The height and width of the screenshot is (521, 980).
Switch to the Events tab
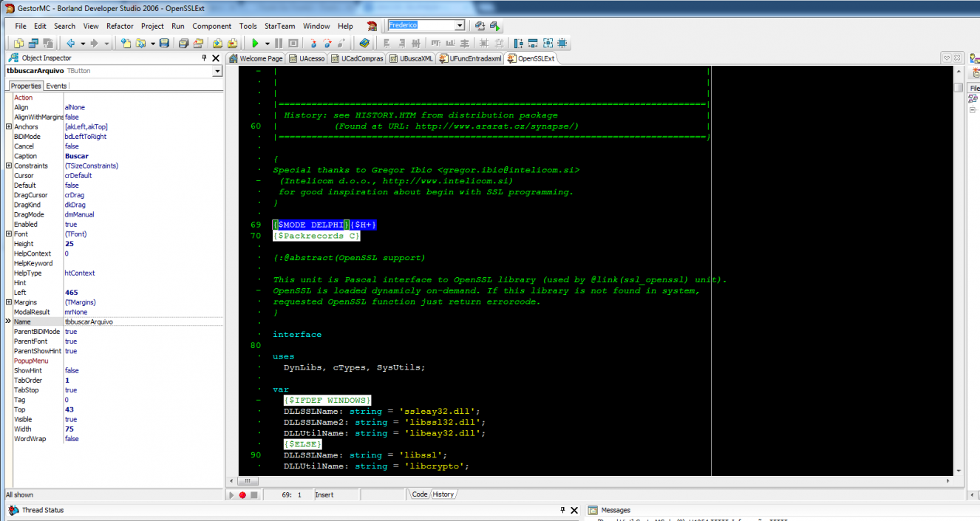pyautogui.click(x=56, y=86)
